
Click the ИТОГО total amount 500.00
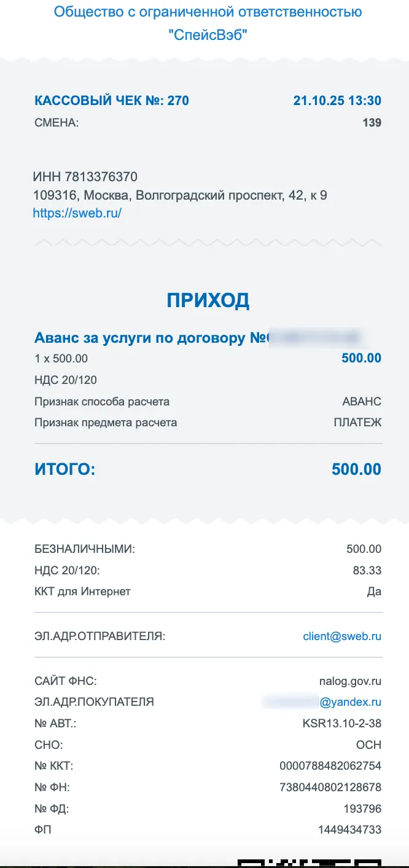coord(356,470)
